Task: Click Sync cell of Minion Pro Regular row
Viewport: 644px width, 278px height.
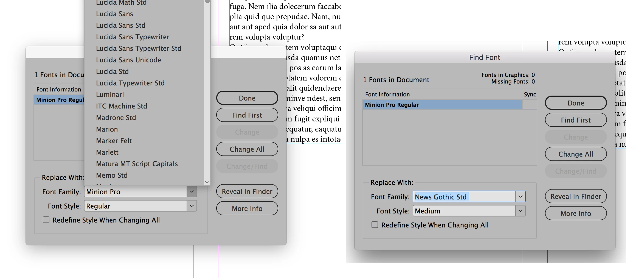Action: pyautogui.click(x=529, y=105)
